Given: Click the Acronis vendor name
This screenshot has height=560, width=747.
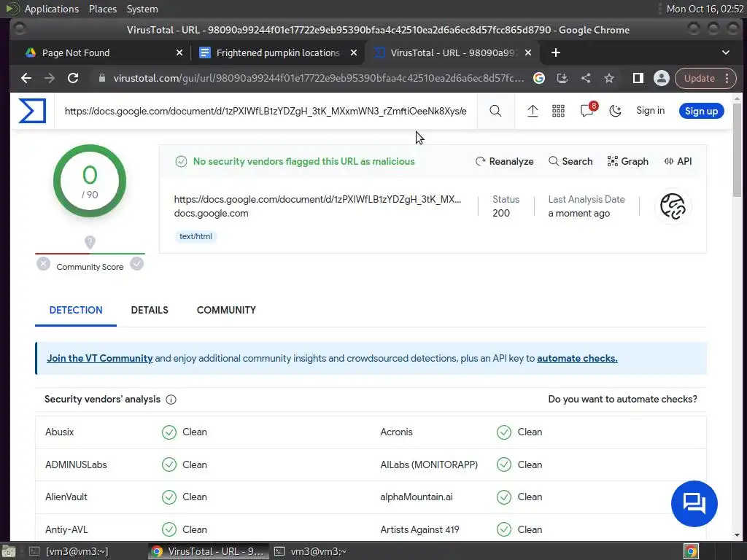Looking at the screenshot, I should point(396,432).
